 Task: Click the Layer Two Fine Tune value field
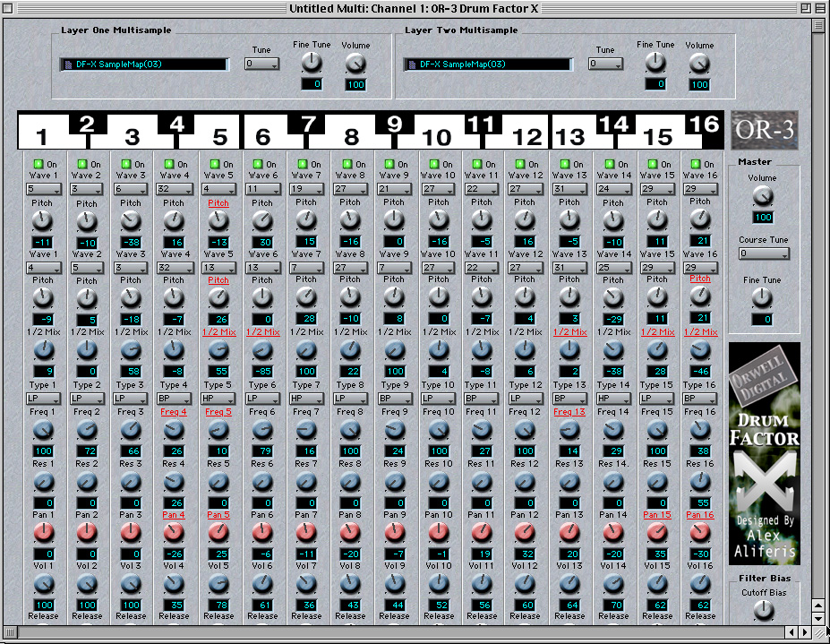655,84
